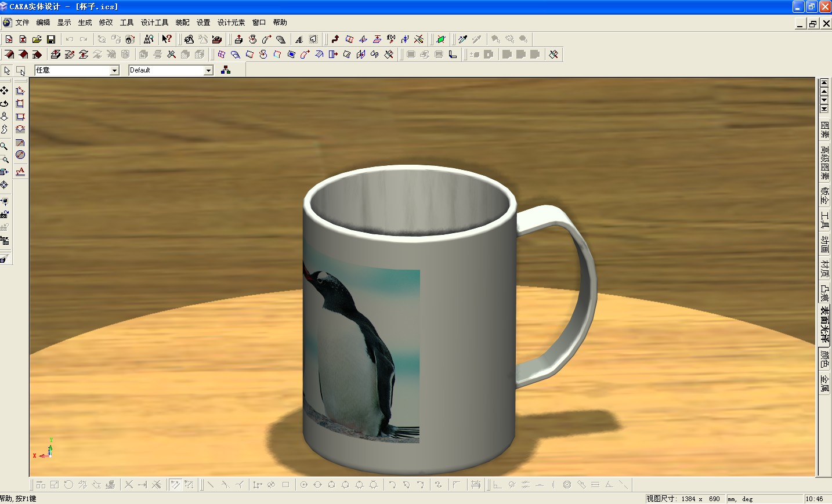Open the Default configuration dropdown
This screenshot has height=504, width=832.
pos(208,70)
